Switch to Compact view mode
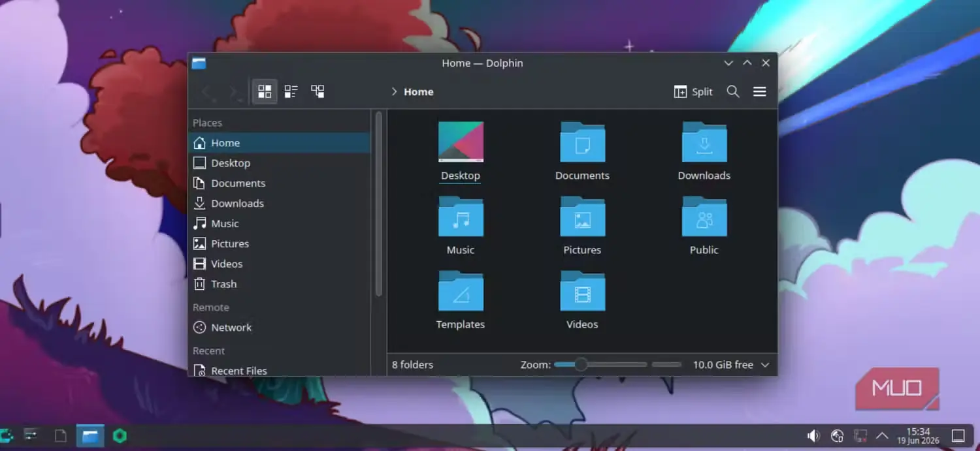Image resolution: width=980 pixels, height=451 pixels. pyautogui.click(x=291, y=91)
